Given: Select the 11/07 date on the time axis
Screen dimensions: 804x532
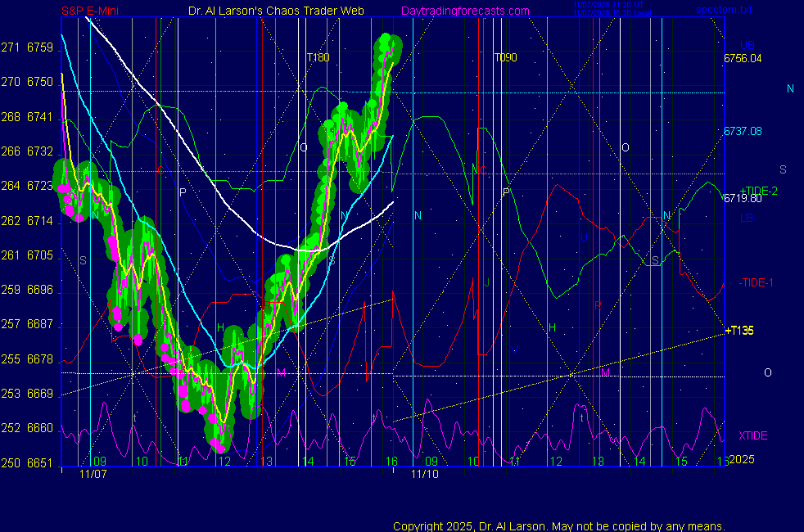Looking at the screenshot, I should coord(93,474).
